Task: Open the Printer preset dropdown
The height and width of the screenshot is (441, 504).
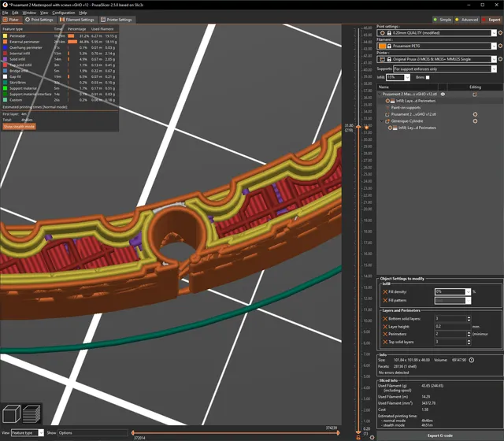Action: tap(494, 59)
